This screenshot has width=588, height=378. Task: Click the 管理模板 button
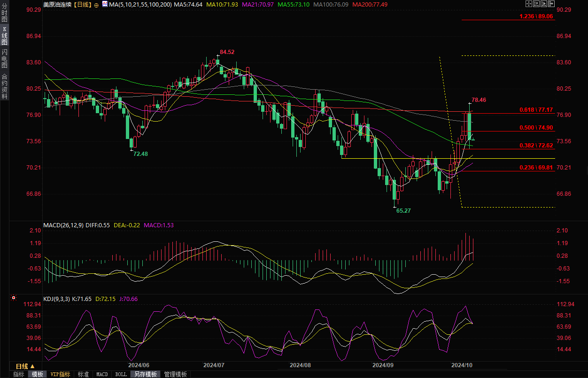(175, 374)
